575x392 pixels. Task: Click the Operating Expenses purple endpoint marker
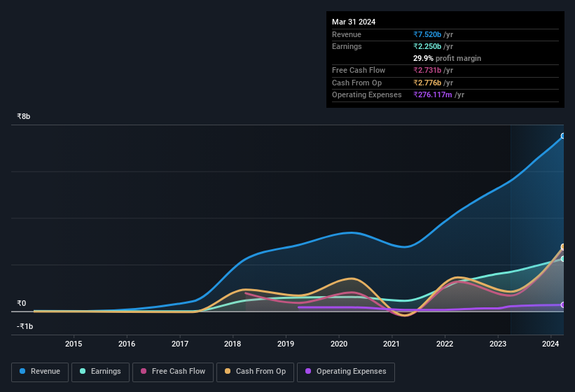point(563,304)
